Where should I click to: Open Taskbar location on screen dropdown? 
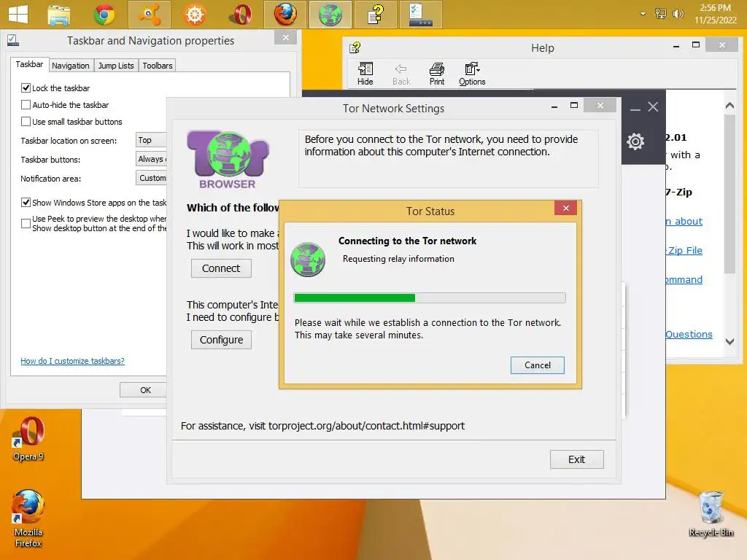(151, 140)
